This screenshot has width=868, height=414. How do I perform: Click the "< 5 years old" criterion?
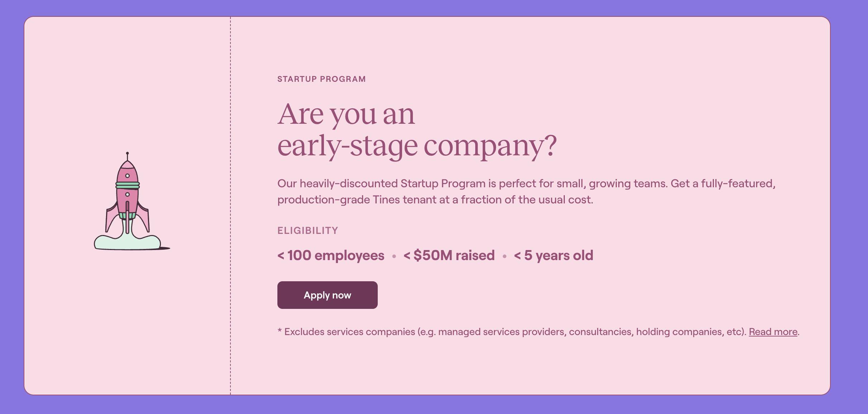pyautogui.click(x=553, y=255)
